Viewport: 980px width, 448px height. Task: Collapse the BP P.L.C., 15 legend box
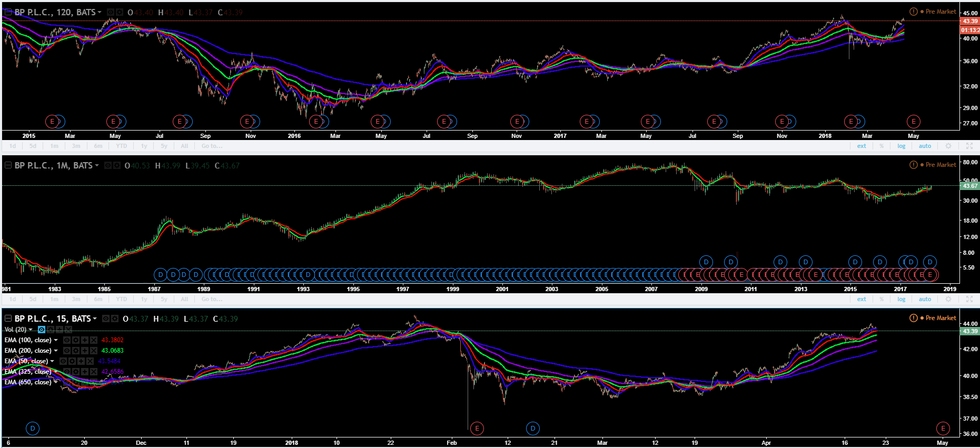(x=8, y=318)
